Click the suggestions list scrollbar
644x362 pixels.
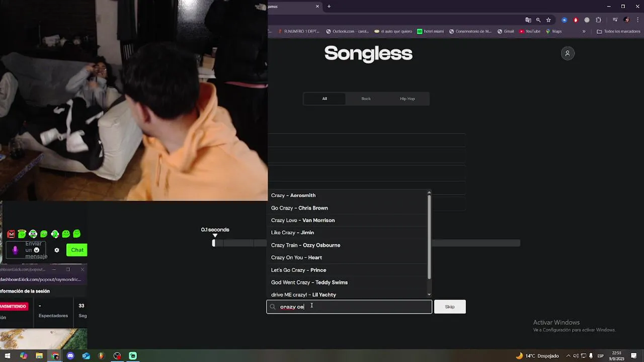[x=429, y=236]
